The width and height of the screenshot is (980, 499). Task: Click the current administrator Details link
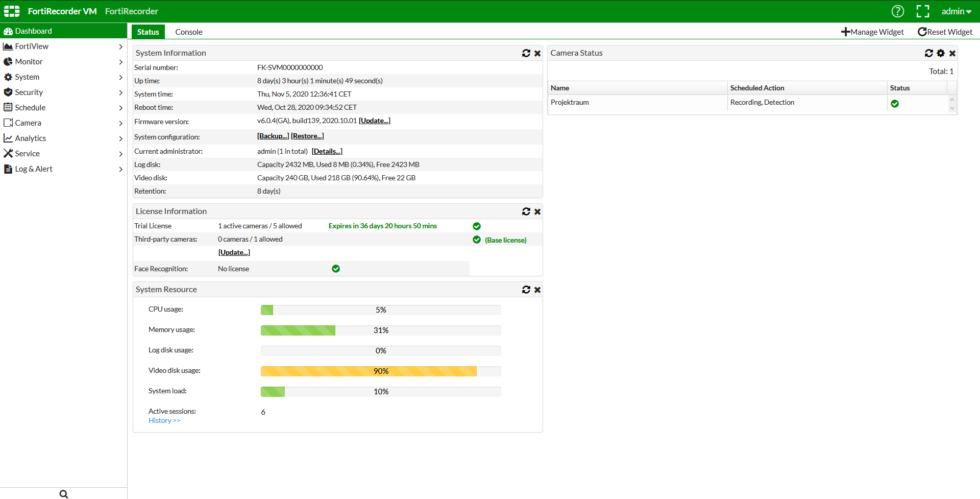[327, 152]
